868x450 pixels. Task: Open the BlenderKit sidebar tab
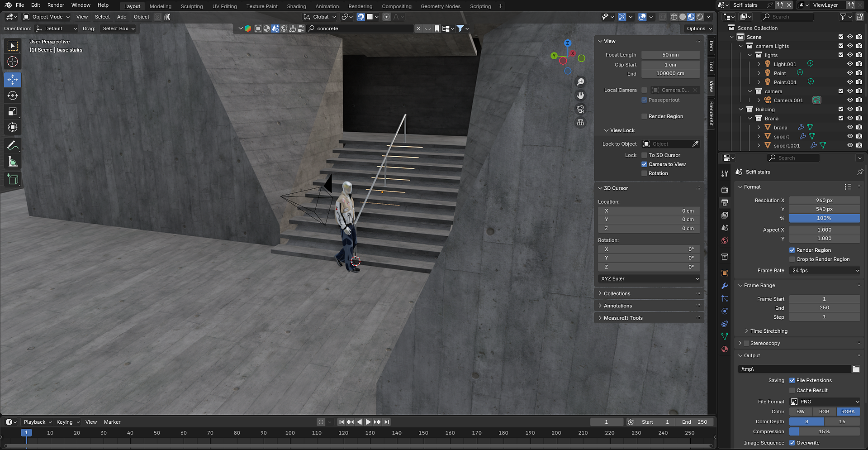click(x=711, y=113)
